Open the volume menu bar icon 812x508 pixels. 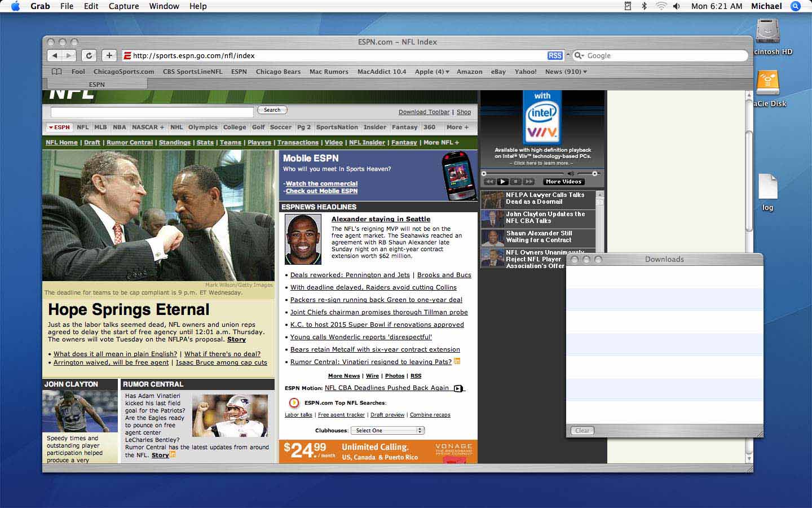[677, 6]
